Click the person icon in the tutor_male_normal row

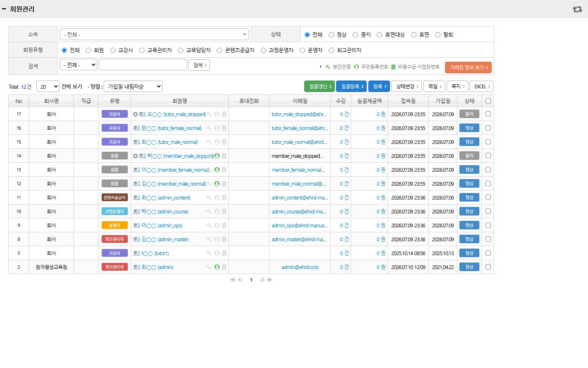click(x=217, y=142)
